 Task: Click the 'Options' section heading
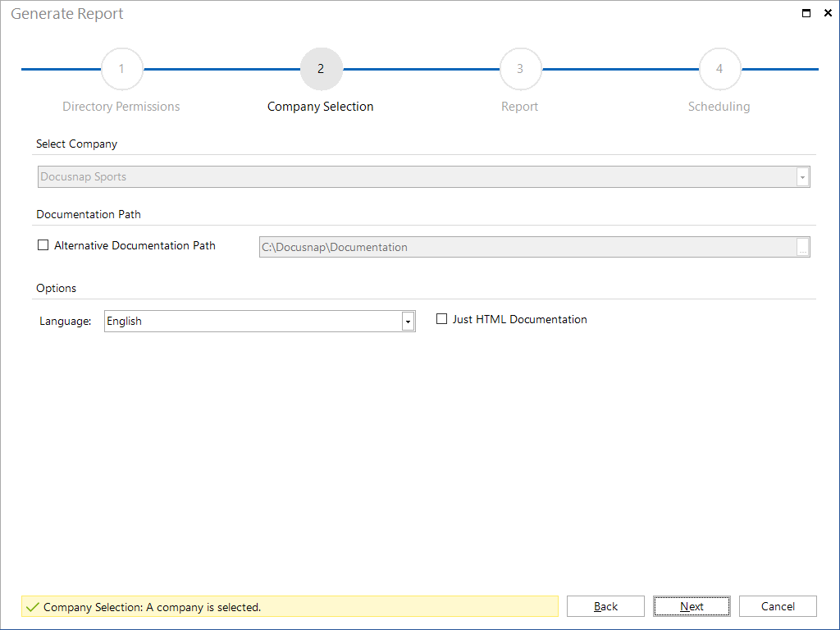point(57,288)
